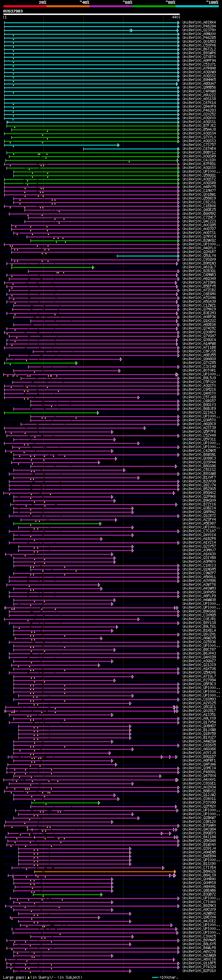Select the UniRef100_O20252 label
Image resolution: width=222 pixels, height=980 pixels.
click(199, 114)
